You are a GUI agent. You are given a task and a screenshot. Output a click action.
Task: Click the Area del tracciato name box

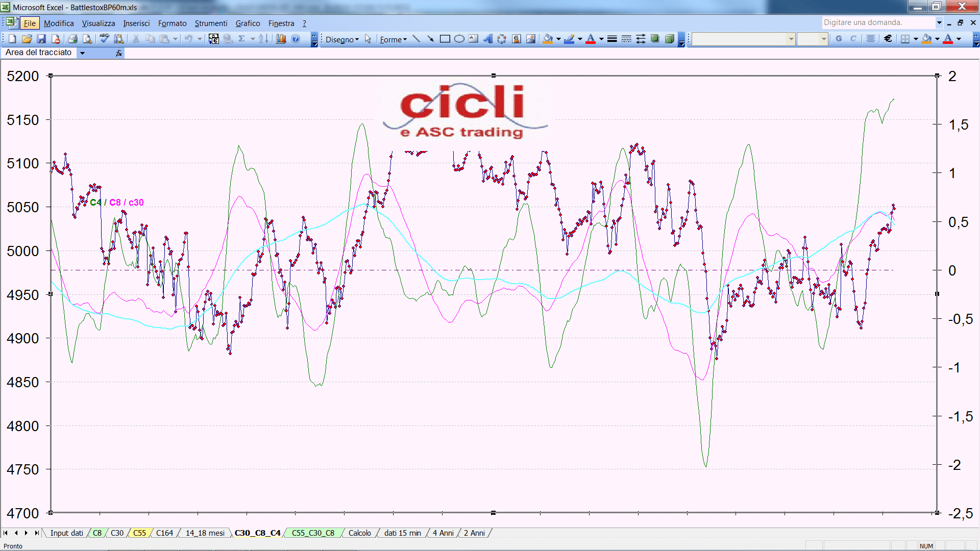[40, 53]
